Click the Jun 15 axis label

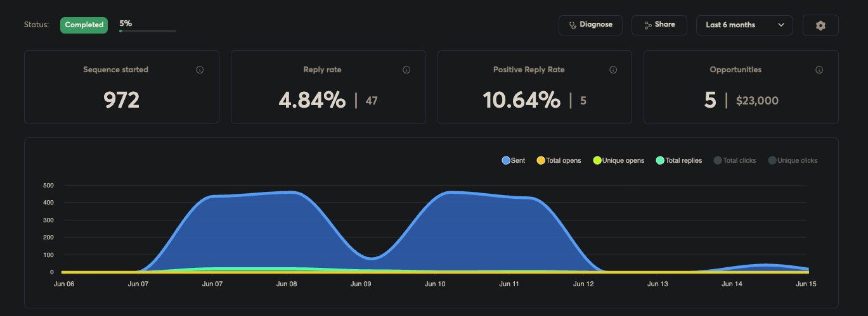pyautogui.click(x=806, y=284)
